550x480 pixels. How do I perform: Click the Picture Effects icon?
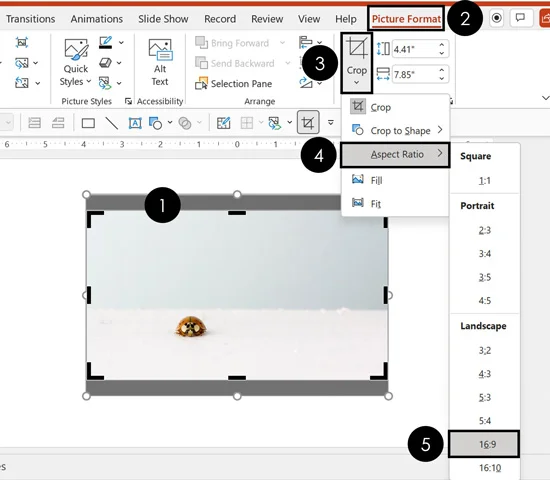click(x=105, y=63)
